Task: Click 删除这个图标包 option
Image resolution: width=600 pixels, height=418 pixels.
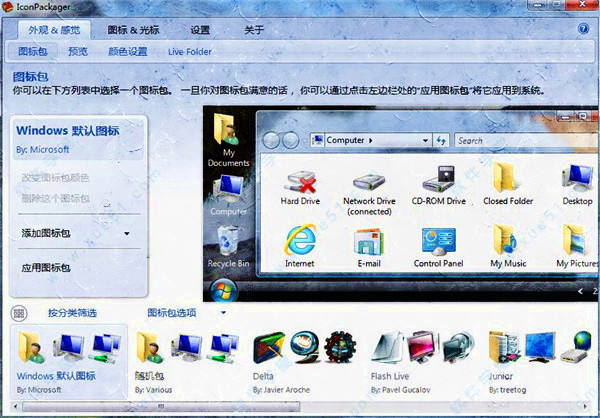Action: click(x=55, y=198)
